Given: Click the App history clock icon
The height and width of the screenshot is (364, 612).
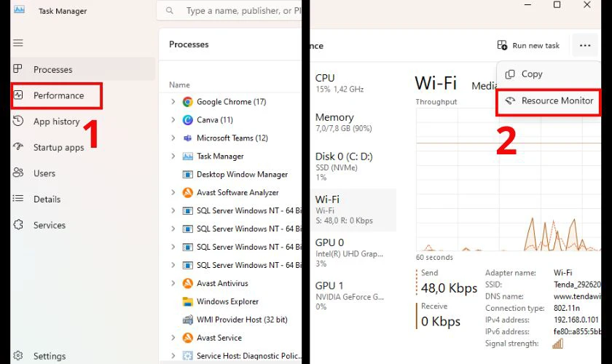Looking at the screenshot, I should [18, 122].
